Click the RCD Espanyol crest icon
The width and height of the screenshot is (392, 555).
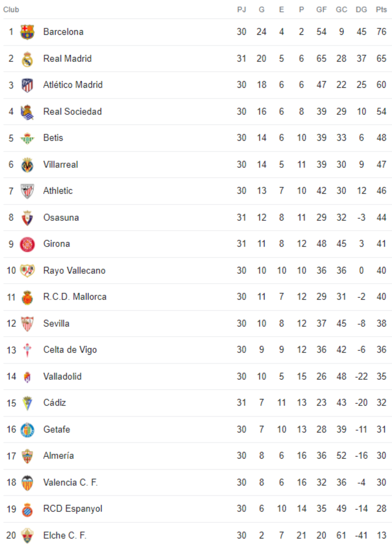(x=27, y=509)
